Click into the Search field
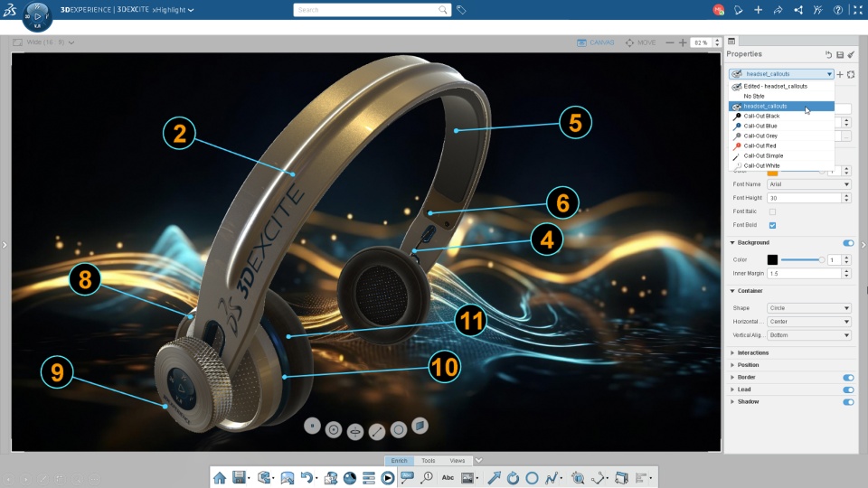This screenshot has width=868, height=488. click(366, 10)
